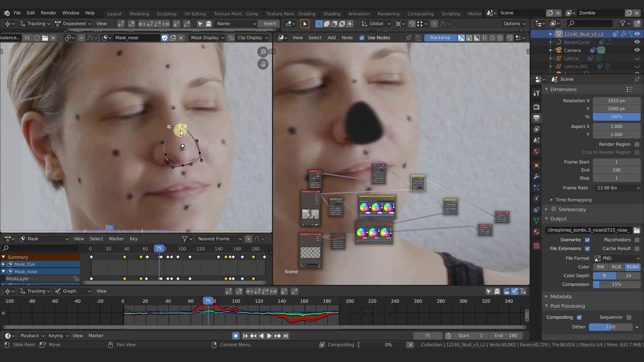Adjust the Dither 1.00 slider
This screenshot has height=362, width=644.
pos(610,327)
